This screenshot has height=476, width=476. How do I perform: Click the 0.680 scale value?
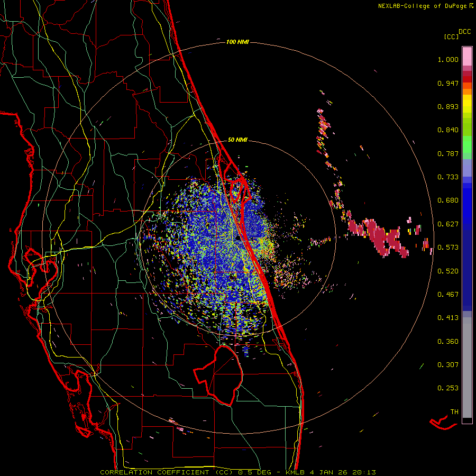448,200
